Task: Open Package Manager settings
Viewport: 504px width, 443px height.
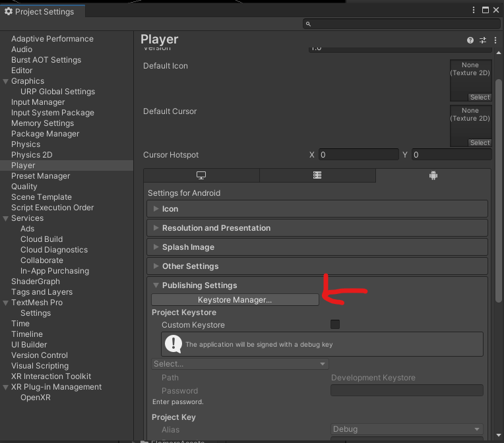Action: point(46,134)
